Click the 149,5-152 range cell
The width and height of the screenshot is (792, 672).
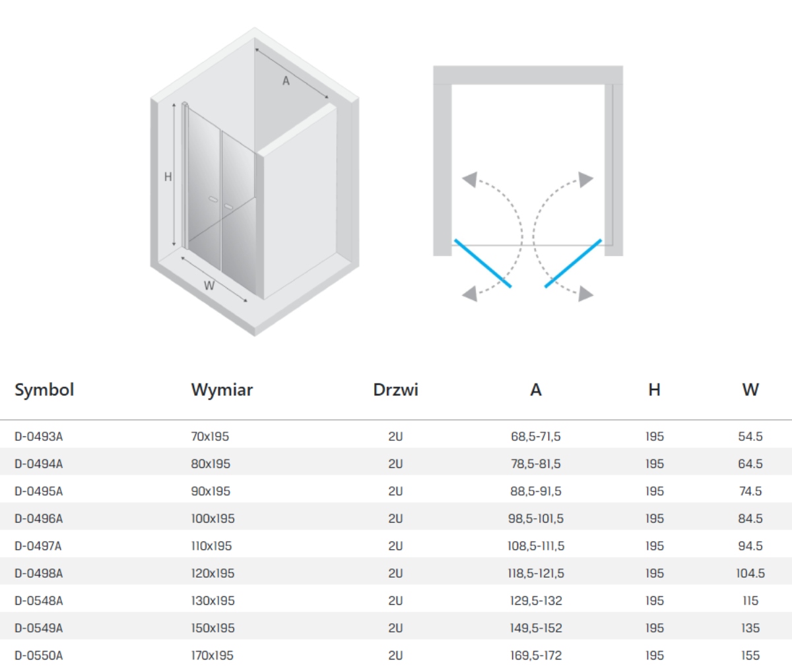click(535, 628)
